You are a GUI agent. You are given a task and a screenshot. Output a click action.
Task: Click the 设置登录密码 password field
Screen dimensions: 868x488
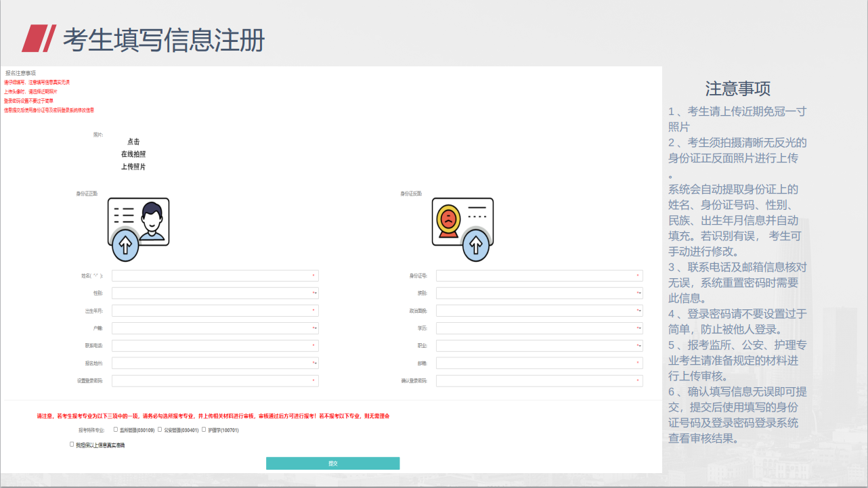pos(215,381)
